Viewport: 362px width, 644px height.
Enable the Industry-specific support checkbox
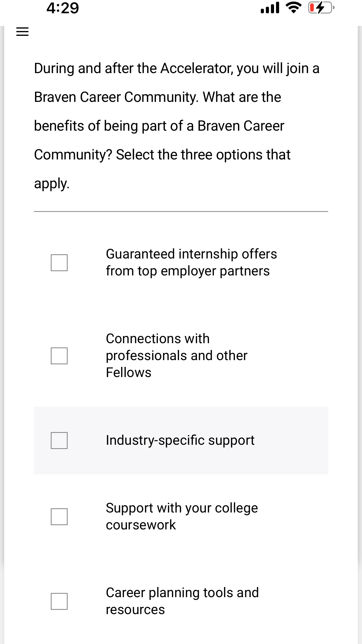[59, 441]
